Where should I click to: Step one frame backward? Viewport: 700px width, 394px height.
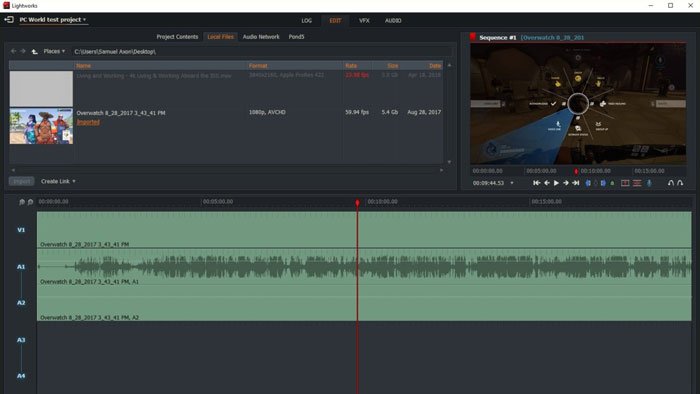(x=546, y=183)
